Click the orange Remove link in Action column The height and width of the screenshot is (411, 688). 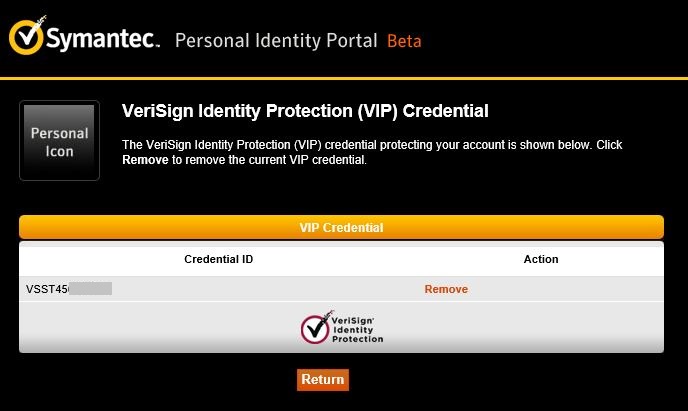point(446,289)
